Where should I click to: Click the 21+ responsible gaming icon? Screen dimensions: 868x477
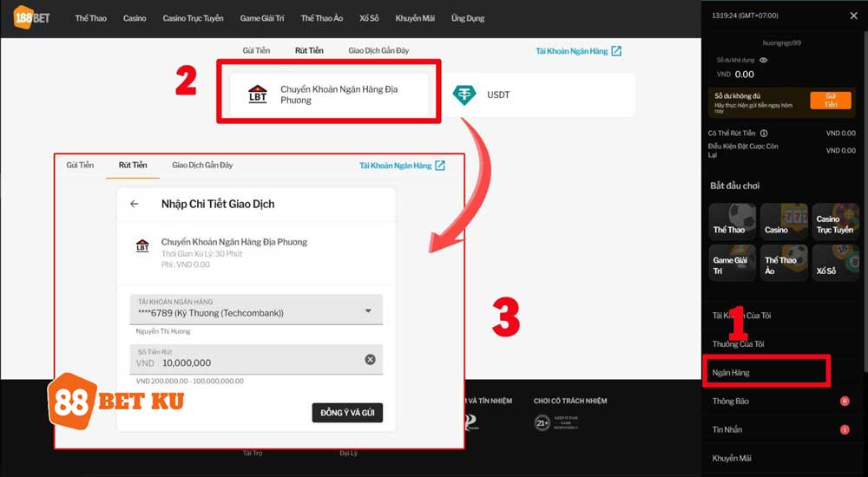point(542,423)
